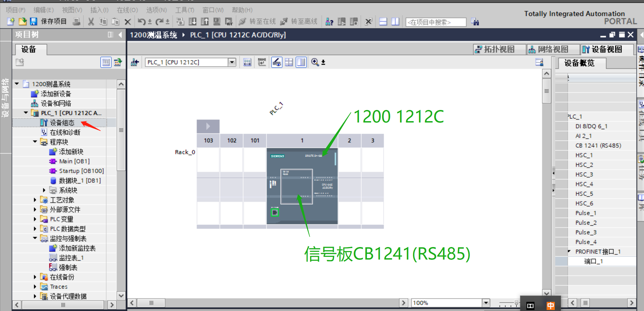Open the 100% zoom level dropdown

[486, 303]
